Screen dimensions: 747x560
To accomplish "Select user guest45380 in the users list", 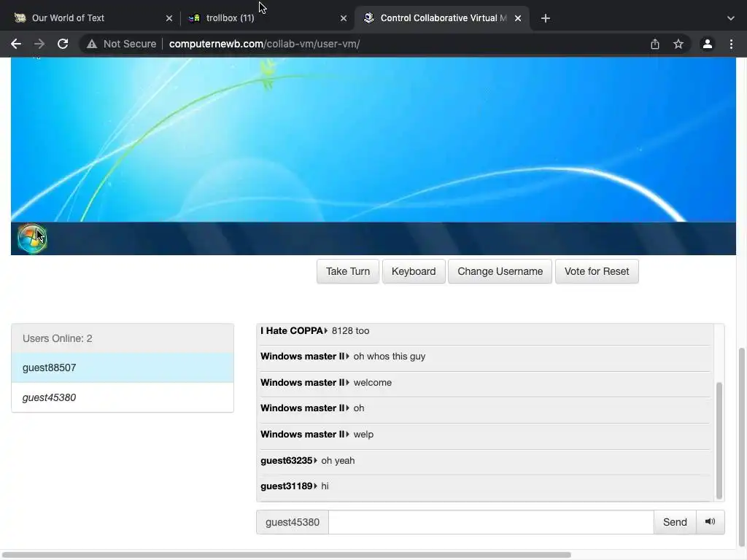I will pos(123,397).
